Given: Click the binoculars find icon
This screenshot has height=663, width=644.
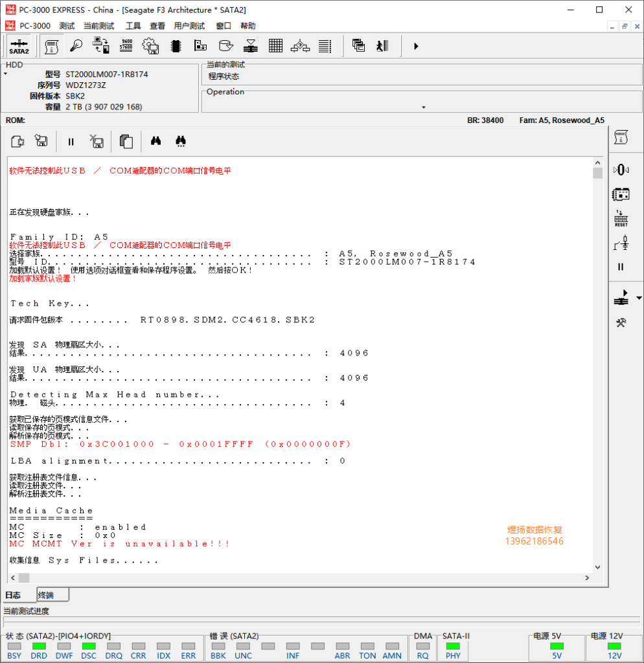Looking at the screenshot, I should (x=155, y=140).
